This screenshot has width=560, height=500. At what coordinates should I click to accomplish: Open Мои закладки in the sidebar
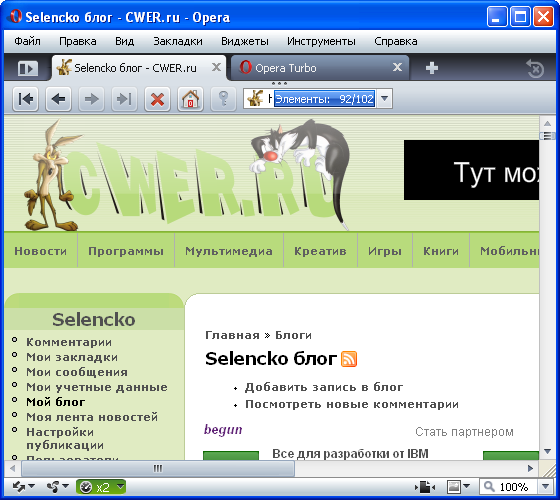coord(72,357)
